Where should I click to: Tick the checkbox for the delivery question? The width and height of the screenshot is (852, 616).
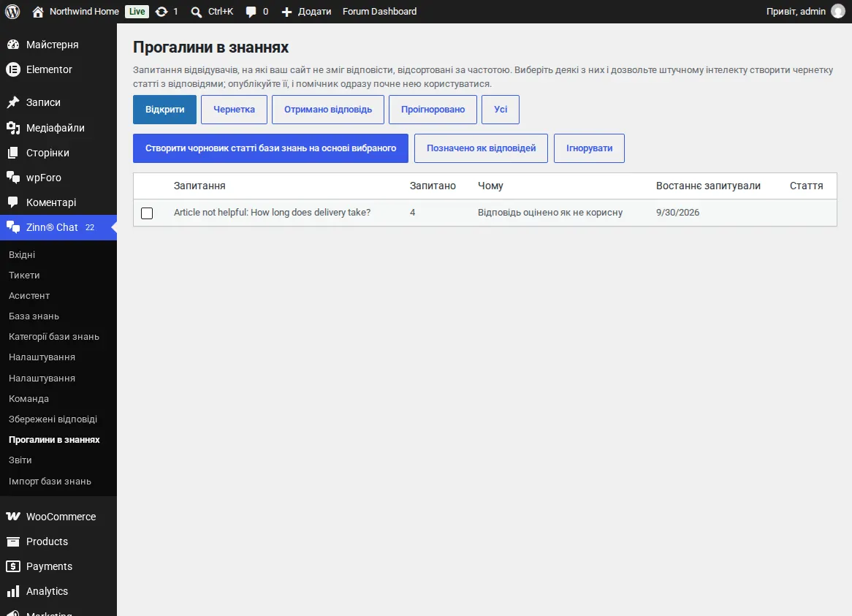coord(147,213)
